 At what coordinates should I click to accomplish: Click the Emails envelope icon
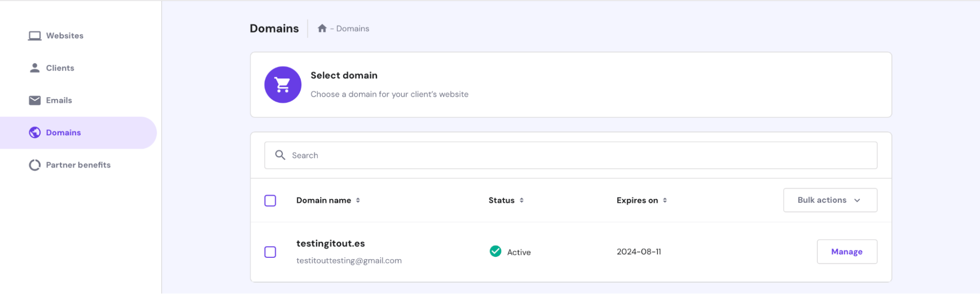click(x=34, y=100)
